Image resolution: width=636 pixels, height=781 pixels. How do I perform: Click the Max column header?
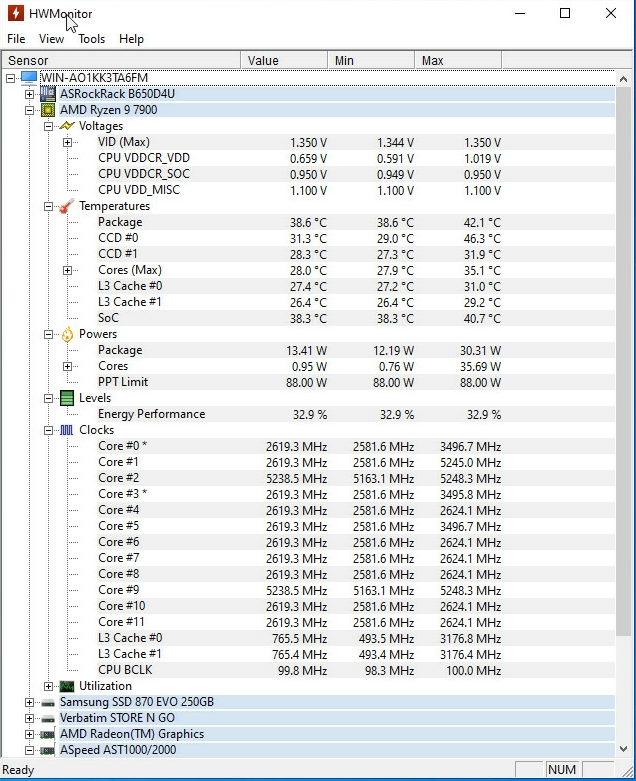pos(458,60)
